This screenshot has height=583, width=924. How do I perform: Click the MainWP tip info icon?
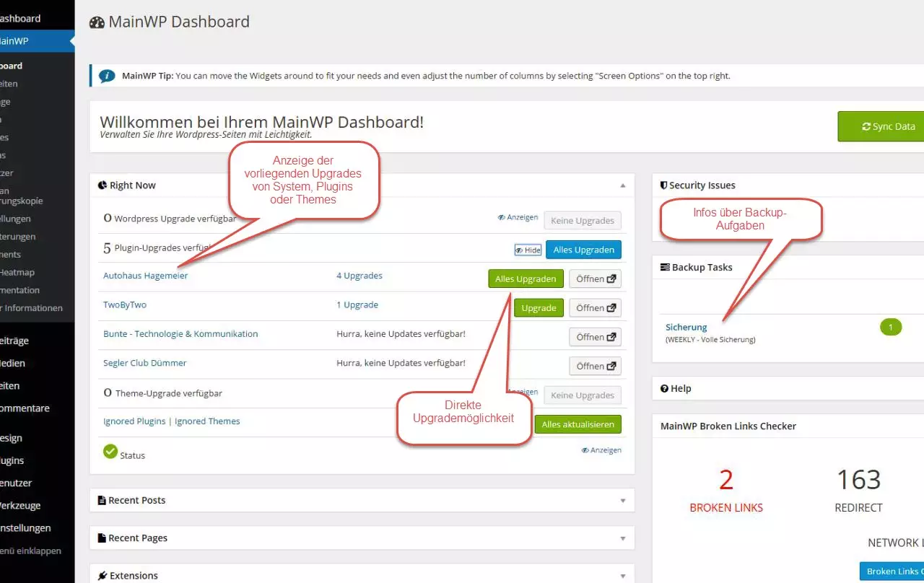(108, 75)
